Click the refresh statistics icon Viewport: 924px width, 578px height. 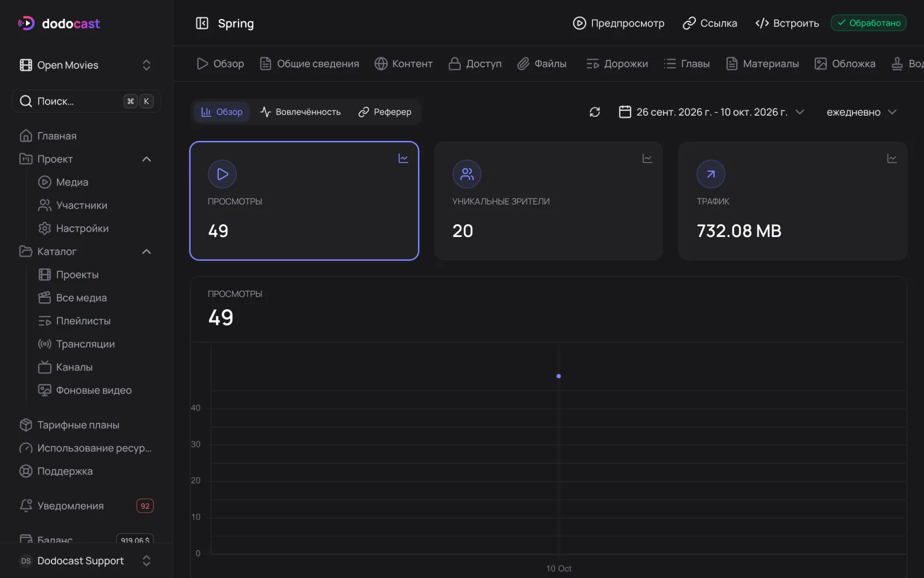595,112
